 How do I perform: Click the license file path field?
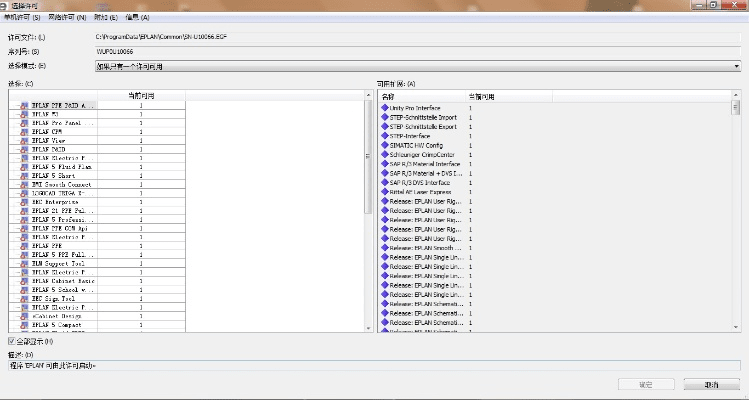(x=400, y=37)
